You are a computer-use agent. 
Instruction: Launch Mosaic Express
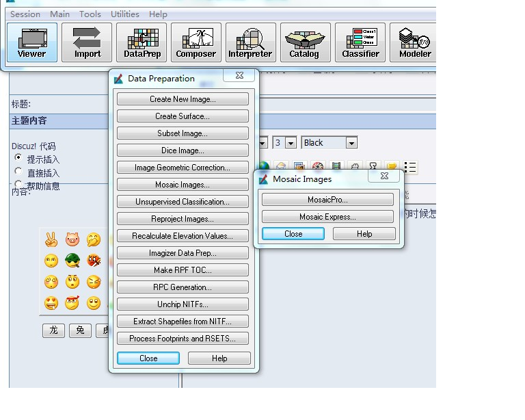point(328,217)
